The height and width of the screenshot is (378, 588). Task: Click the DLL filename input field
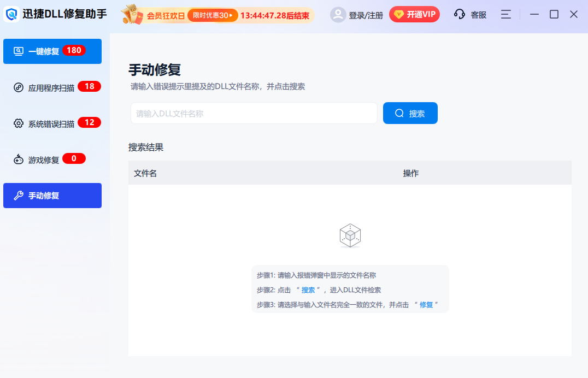pyautogui.click(x=254, y=113)
